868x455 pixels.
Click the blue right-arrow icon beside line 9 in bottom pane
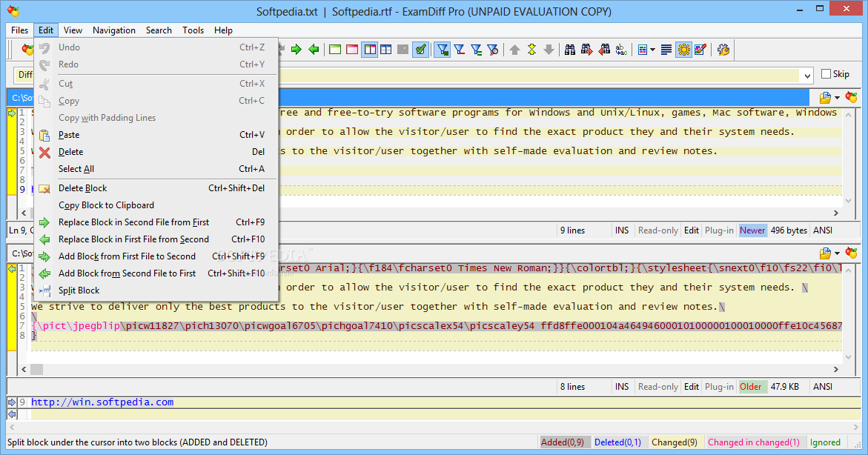[12, 402]
